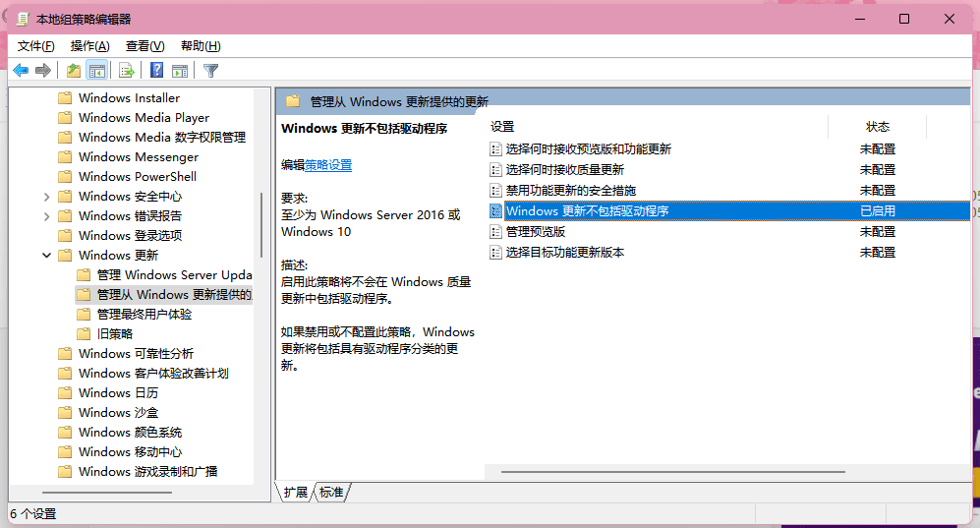Viewport: 980px width, 528px height.
Task: Click the Back arrow toolbar icon
Action: pos(21,71)
